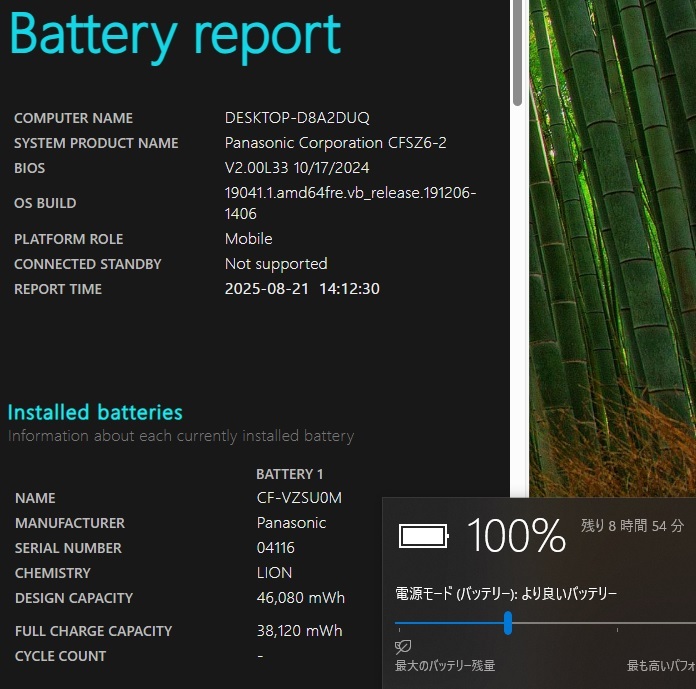696x689 pixels.
Task: Select battery name CF-VZSU0M
Action: pos(299,498)
